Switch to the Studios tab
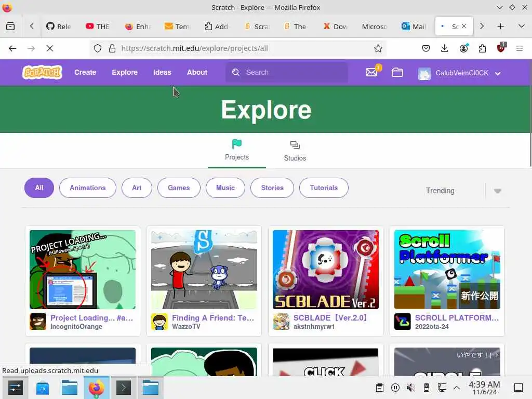Screen dimensions: 532x399 pyautogui.click(x=295, y=151)
